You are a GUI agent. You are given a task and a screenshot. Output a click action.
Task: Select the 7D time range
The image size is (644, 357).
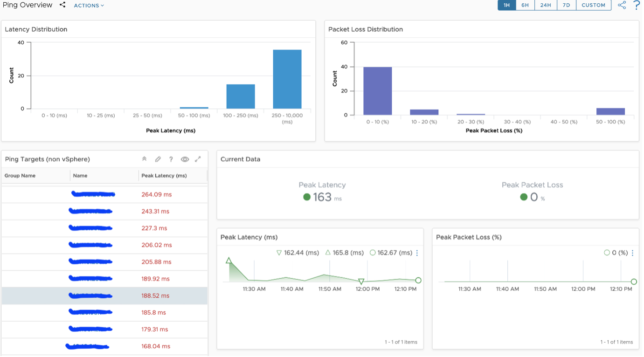coord(566,5)
